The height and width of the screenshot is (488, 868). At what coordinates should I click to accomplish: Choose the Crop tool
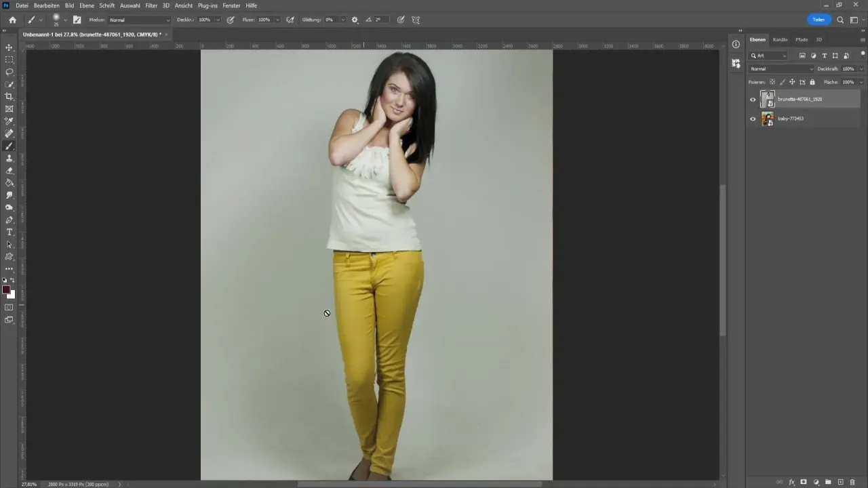click(9, 97)
